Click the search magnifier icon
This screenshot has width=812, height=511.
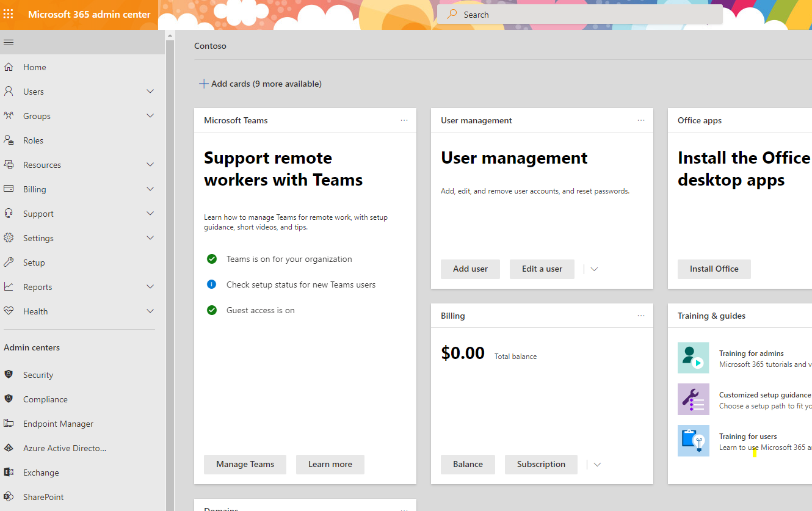click(452, 14)
